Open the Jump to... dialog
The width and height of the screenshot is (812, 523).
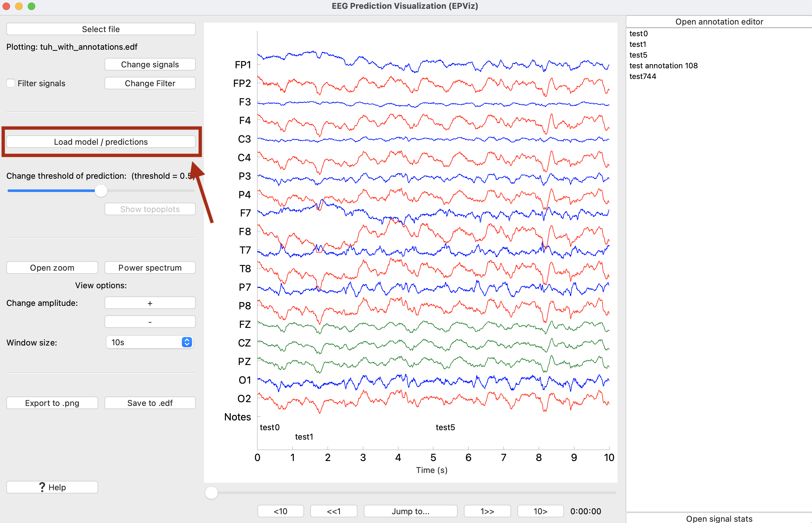(410, 511)
